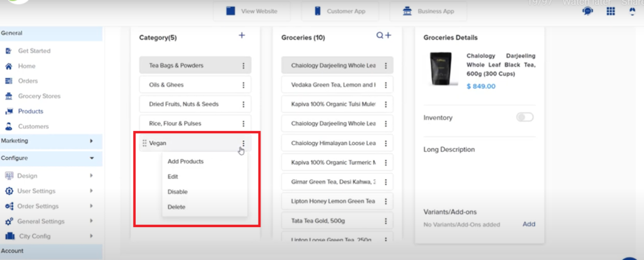Open options for Kapiva Organic Turmeric product
This screenshot has height=260, width=644.
pyautogui.click(x=386, y=163)
